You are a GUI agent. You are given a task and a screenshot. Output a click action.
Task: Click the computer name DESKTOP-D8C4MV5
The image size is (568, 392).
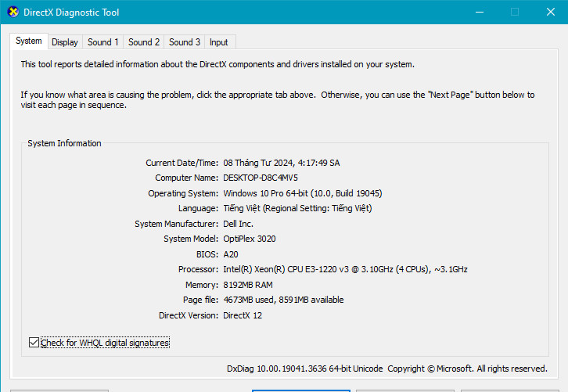click(261, 178)
